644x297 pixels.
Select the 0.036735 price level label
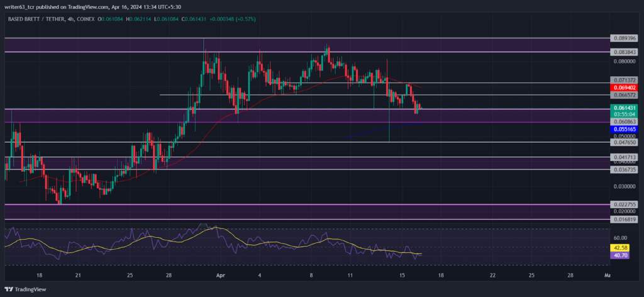click(625, 169)
